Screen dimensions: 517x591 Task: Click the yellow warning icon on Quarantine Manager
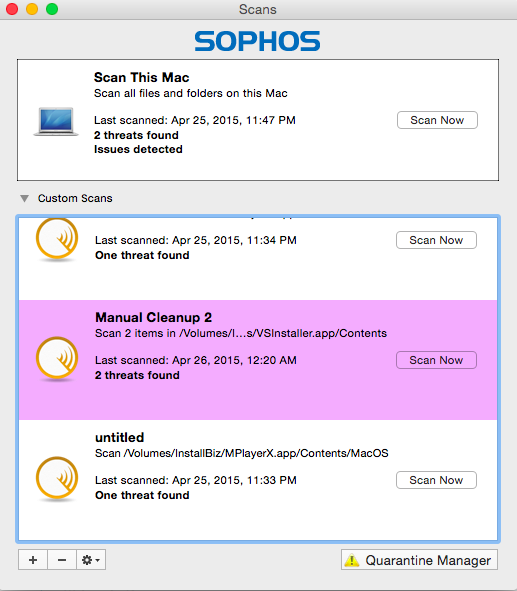(352, 560)
